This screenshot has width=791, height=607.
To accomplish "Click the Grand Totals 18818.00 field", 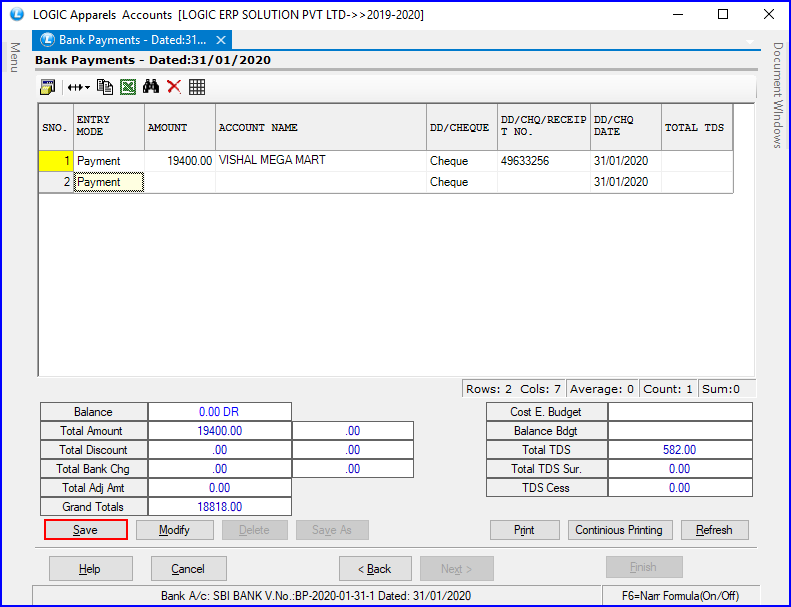I will [219, 507].
